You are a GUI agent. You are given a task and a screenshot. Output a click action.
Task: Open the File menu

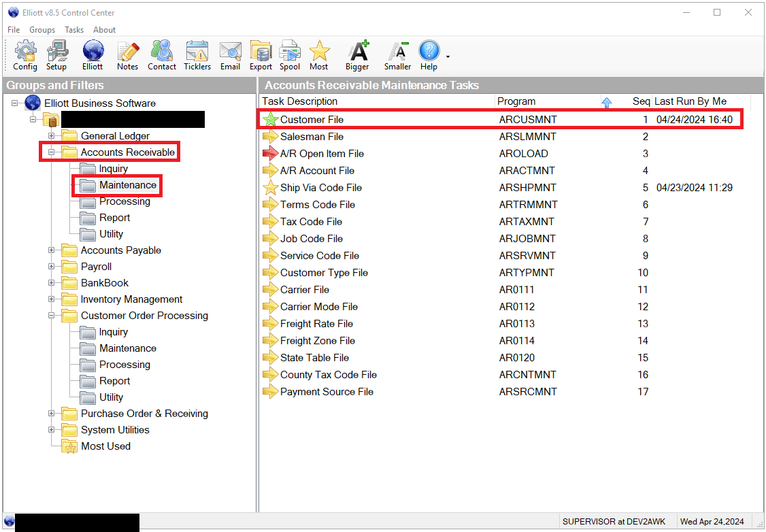(14, 30)
